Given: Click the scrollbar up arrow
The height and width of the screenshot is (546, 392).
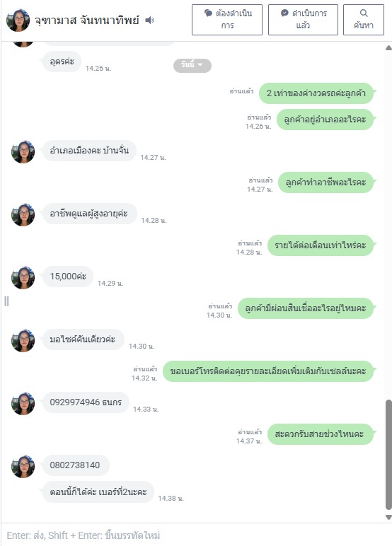Looking at the screenshot, I should [x=388, y=47].
